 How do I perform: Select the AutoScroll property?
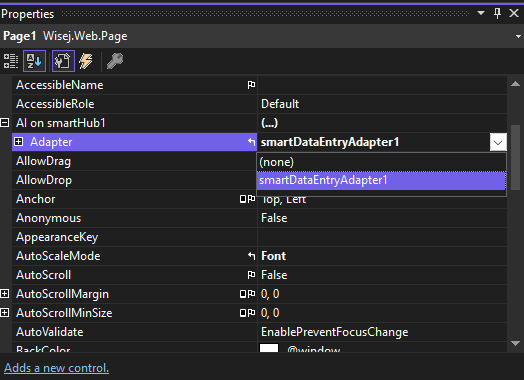[x=135, y=275]
